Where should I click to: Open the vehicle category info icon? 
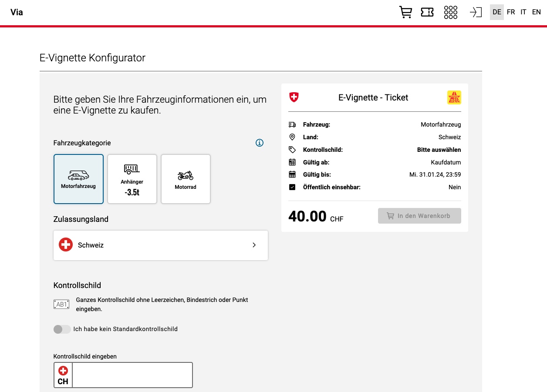(x=260, y=143)
